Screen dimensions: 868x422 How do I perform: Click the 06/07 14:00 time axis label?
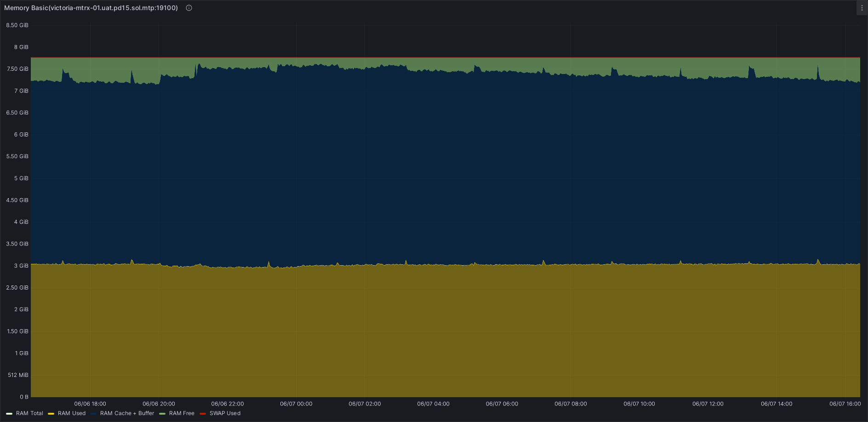pyautogui.click(x=777, y=404)
